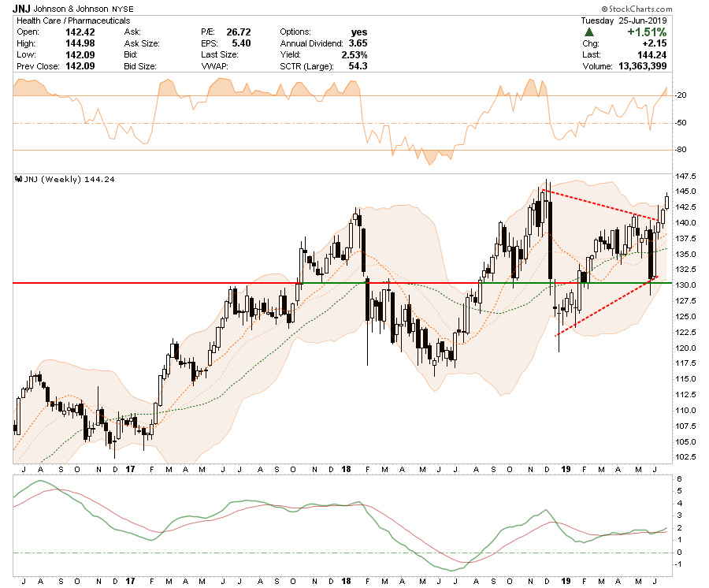
Task: Select the SCTR (Large) value 54.3
Action: click(358, 66)
